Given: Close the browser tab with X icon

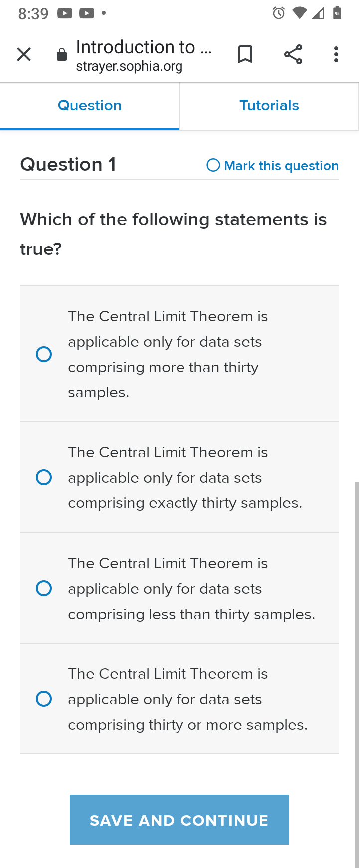Looking at the screenshot, I should coord(24,54).
